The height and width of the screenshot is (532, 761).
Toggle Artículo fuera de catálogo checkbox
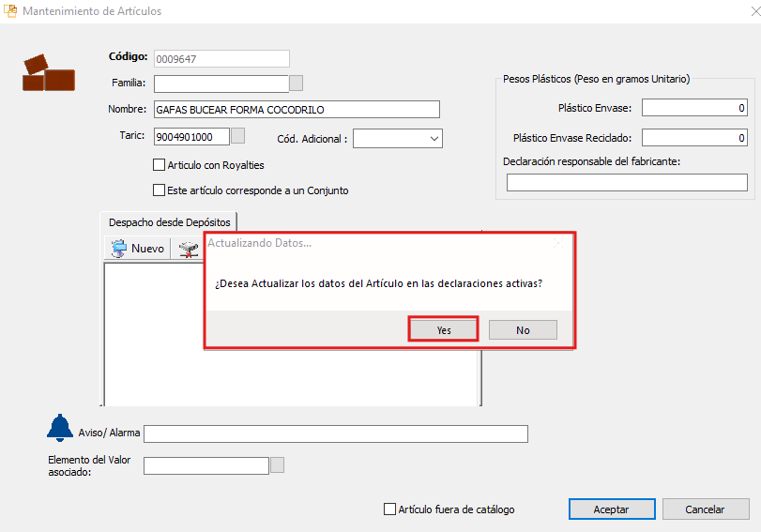pos(390,509)
